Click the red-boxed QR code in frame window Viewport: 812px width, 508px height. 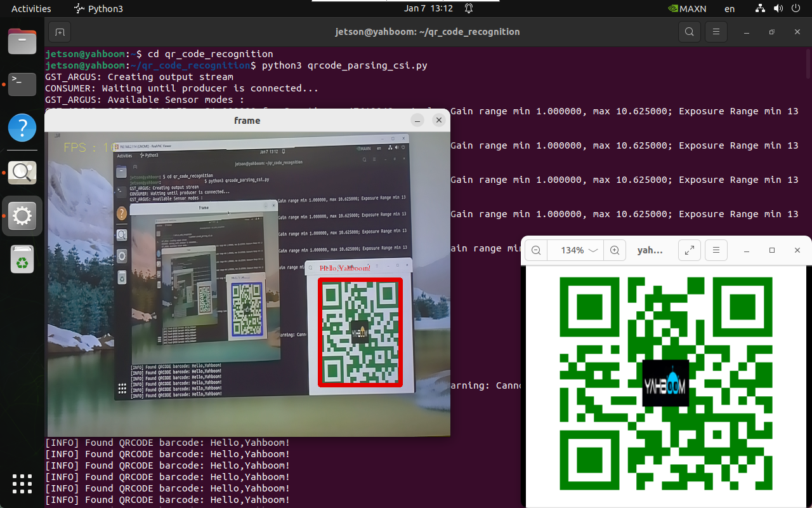360,332
